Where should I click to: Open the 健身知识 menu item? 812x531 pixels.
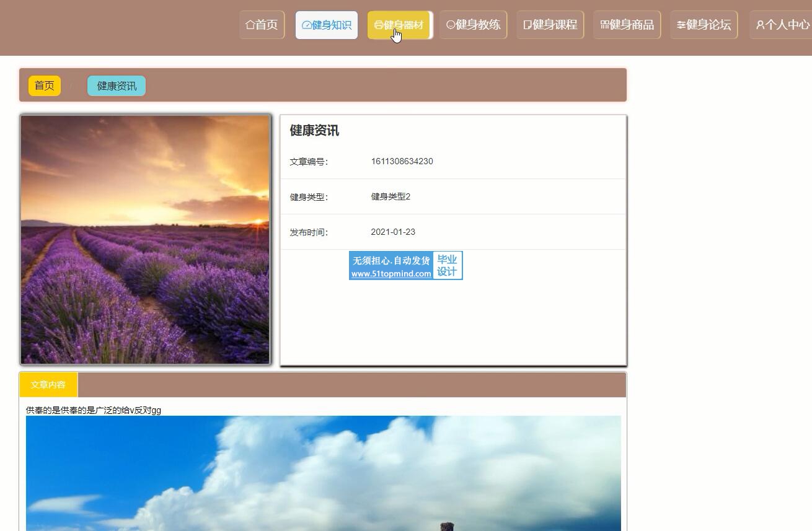click(x=327, y=25)
